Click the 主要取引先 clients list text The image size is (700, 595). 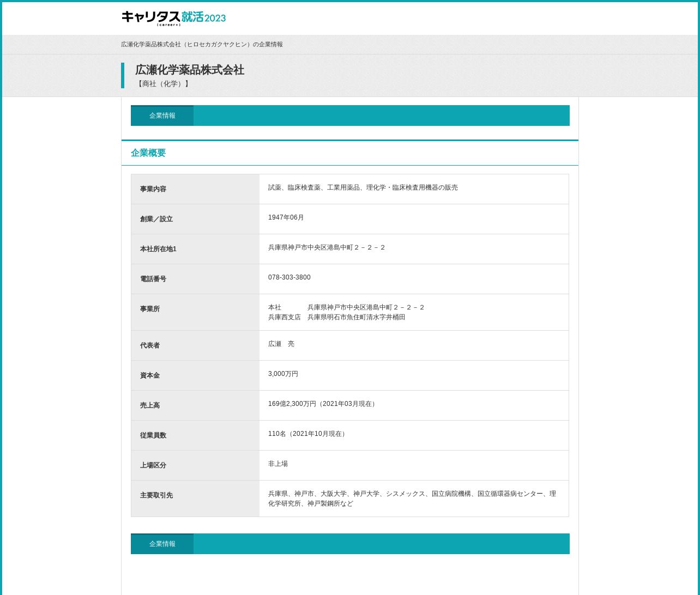tap(412, 499)
